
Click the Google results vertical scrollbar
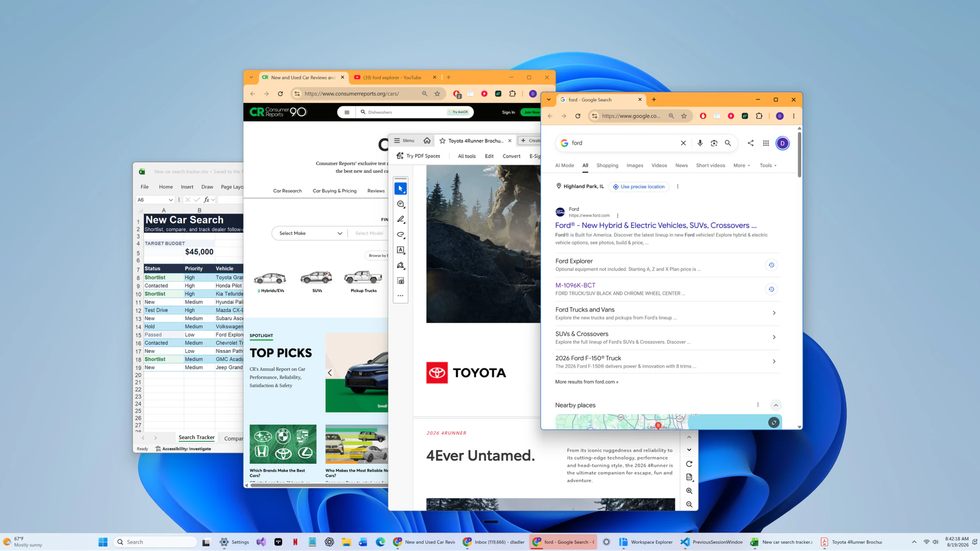tap(799, 155)
